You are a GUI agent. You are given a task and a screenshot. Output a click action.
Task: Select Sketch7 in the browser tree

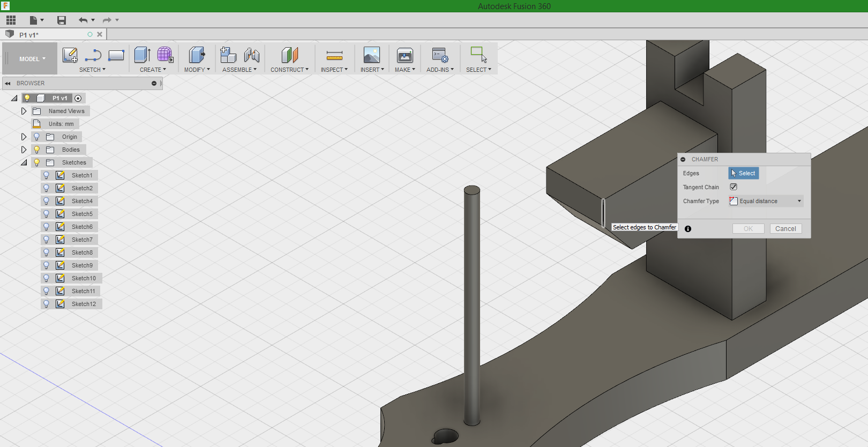click(82, 240)
